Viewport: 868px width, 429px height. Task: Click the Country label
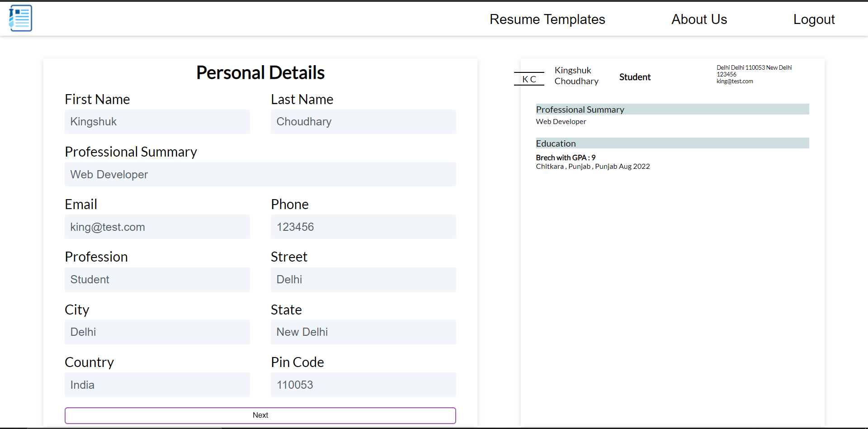[x=89, y=362]
